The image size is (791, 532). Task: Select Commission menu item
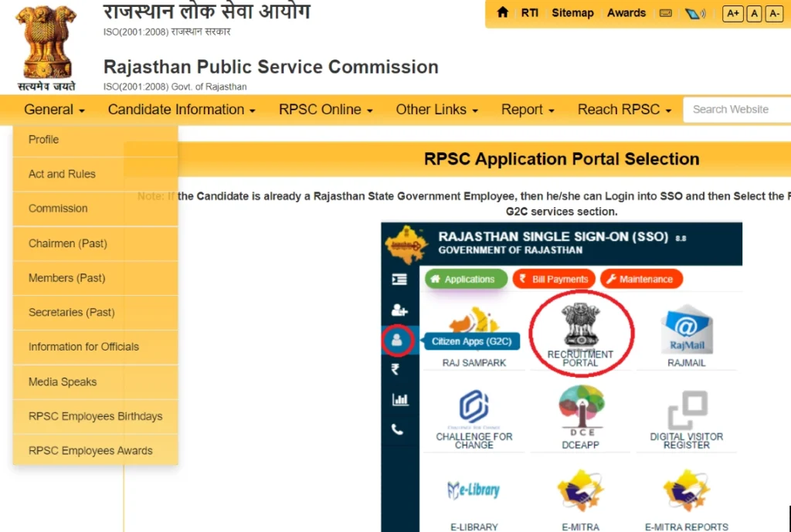point(95,208)
